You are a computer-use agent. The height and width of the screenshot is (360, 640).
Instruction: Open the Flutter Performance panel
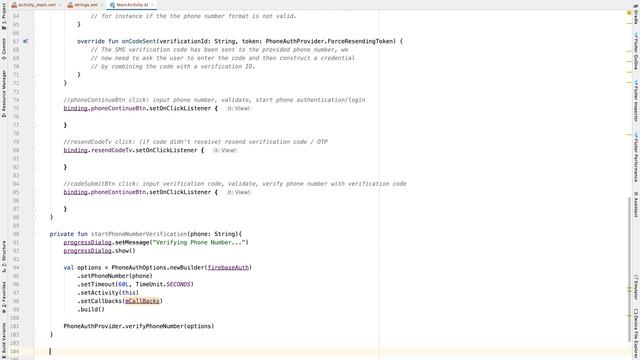click(x=636, y=156)
